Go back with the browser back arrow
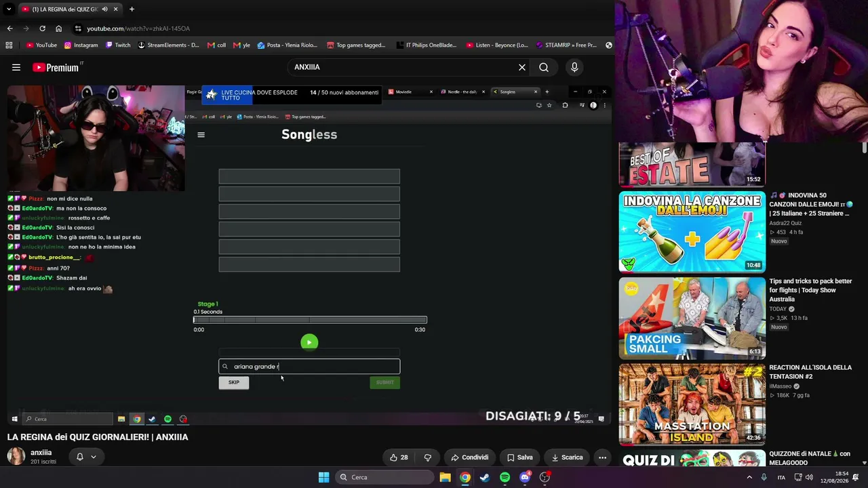The height and width of the screenshot is (488, 868). [9, 28]
